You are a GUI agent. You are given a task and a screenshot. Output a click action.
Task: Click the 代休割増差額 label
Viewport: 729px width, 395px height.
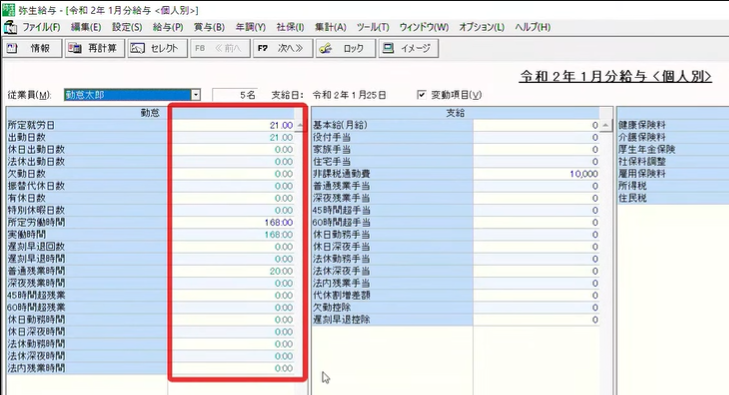point(341,296)
